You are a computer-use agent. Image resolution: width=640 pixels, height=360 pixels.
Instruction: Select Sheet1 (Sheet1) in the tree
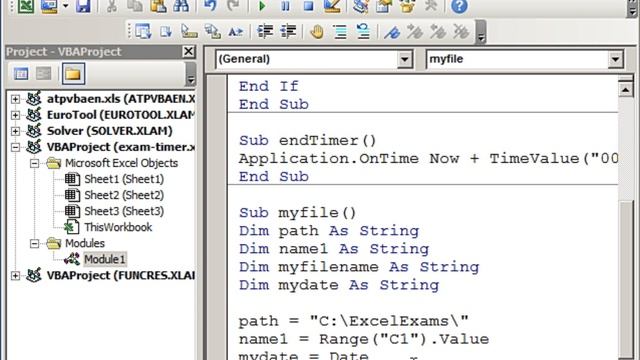(x=124, y=179)
